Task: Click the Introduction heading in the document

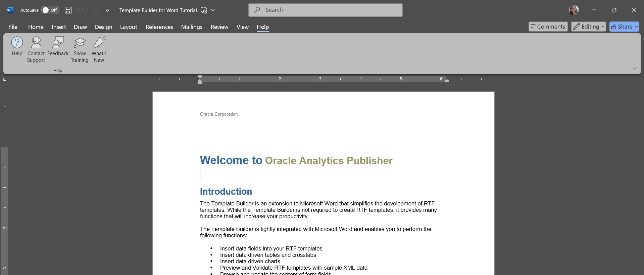Action: coord(226,191)
